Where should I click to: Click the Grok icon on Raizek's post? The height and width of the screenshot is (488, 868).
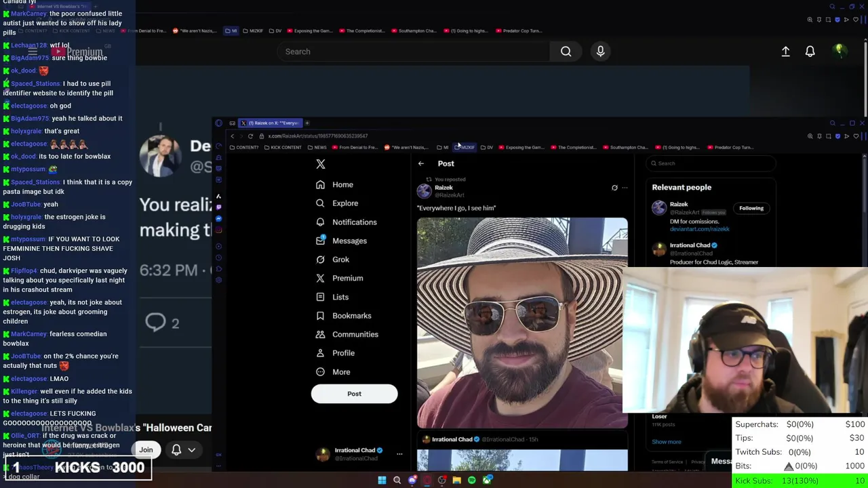tap(614, 188)
